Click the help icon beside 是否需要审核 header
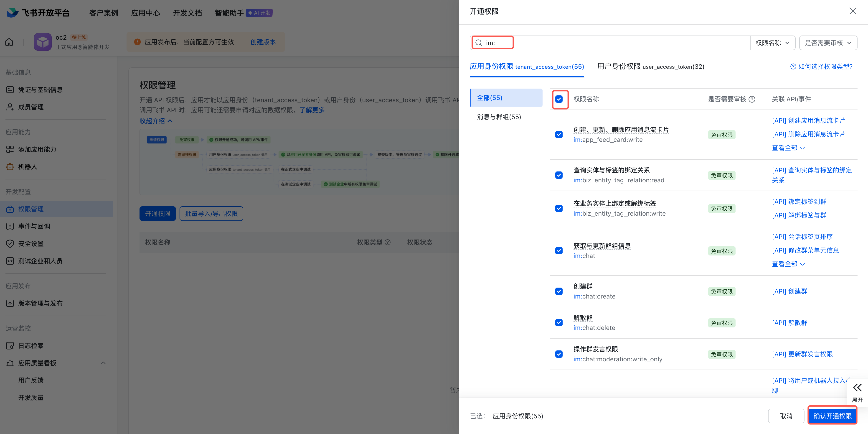Viewport: 868px width, 434px height. click(752, 99)
